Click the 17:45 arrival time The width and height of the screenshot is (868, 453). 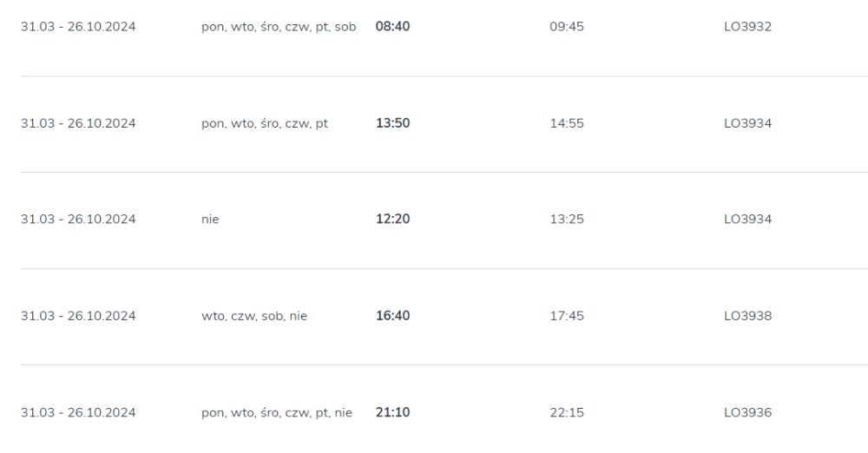566,316
